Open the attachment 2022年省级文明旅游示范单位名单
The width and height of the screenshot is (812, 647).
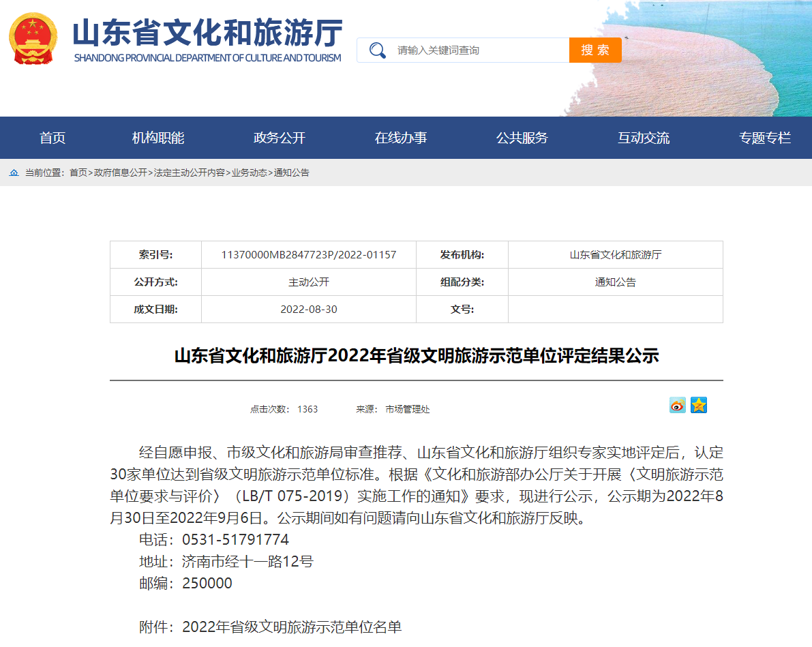click(292, 627)
